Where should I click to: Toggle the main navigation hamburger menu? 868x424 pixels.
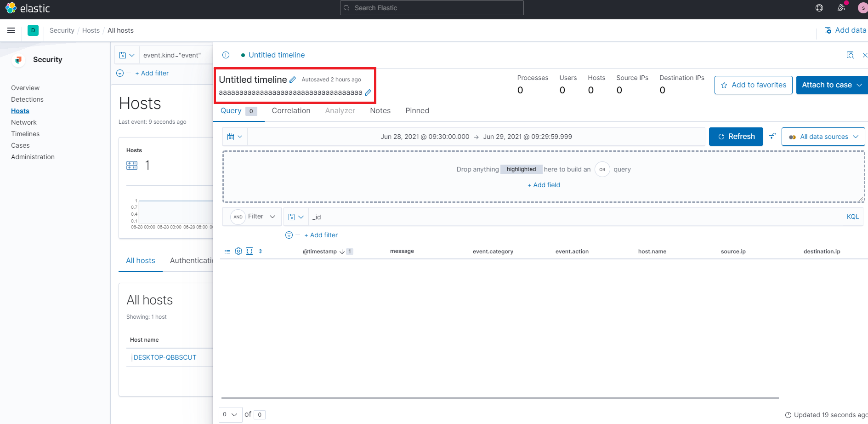[x=11, y=30]
